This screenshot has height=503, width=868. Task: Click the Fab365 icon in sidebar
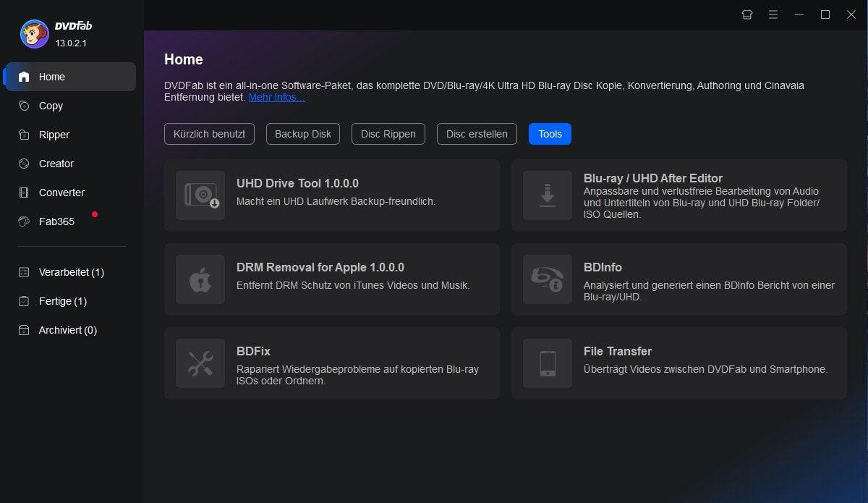24,221
